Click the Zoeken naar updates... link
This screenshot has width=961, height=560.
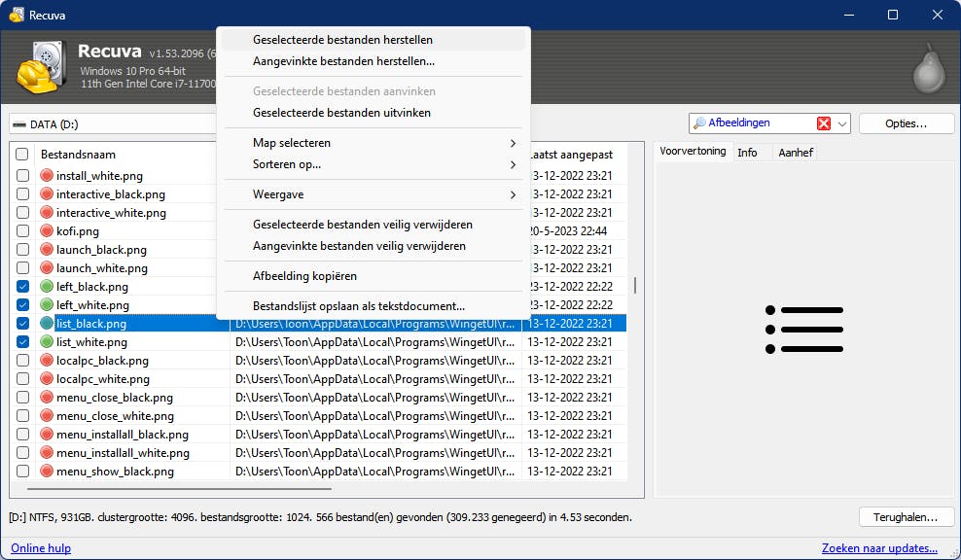pos(879,547)
